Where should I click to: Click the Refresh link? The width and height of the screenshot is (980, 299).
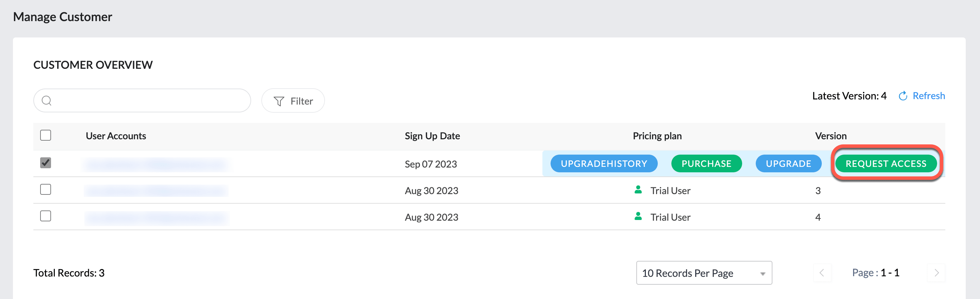click(928, 96)
